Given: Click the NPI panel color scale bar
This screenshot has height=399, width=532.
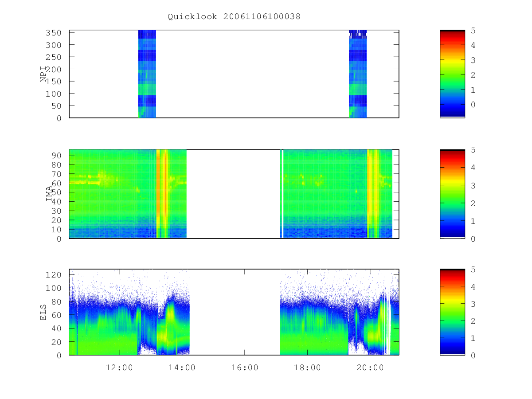Looking at the screenshot, I should (452, 74).
